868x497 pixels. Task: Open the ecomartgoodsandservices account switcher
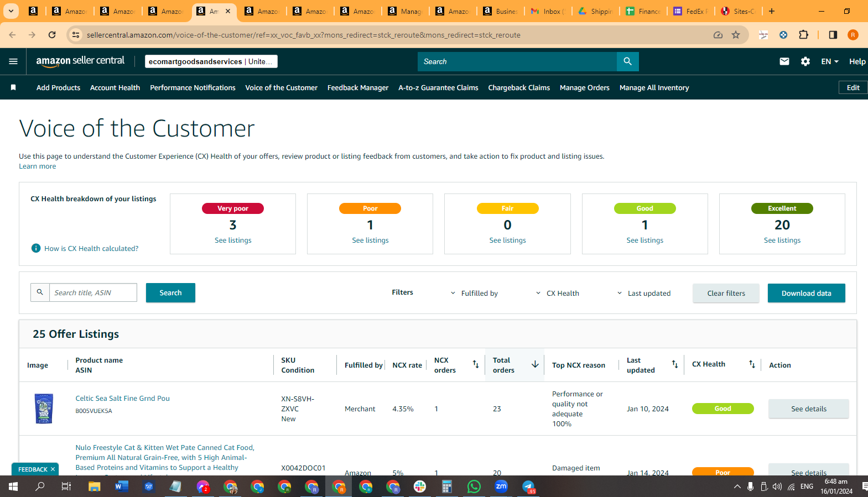(x=211, y=61)
